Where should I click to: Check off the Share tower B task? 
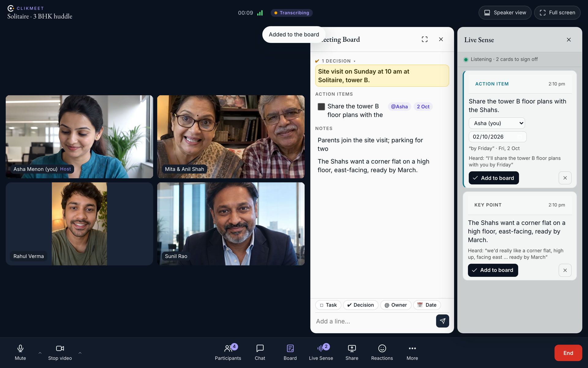point(321,107)
